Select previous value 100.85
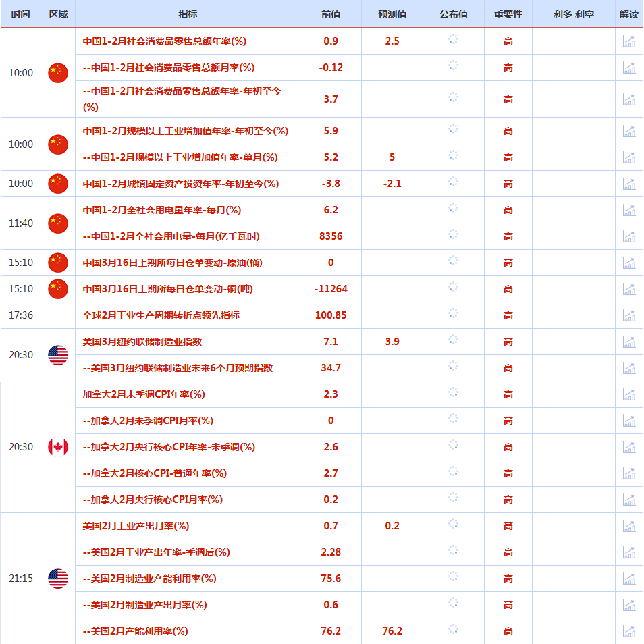 pyautogui.click(x=331, y=315)
